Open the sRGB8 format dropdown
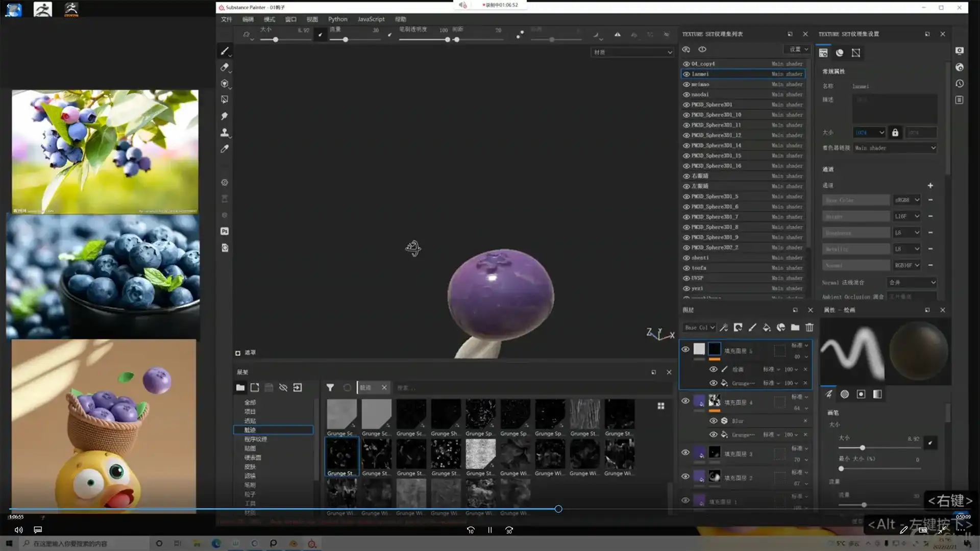Screen dimensions: 980x551 907,200
